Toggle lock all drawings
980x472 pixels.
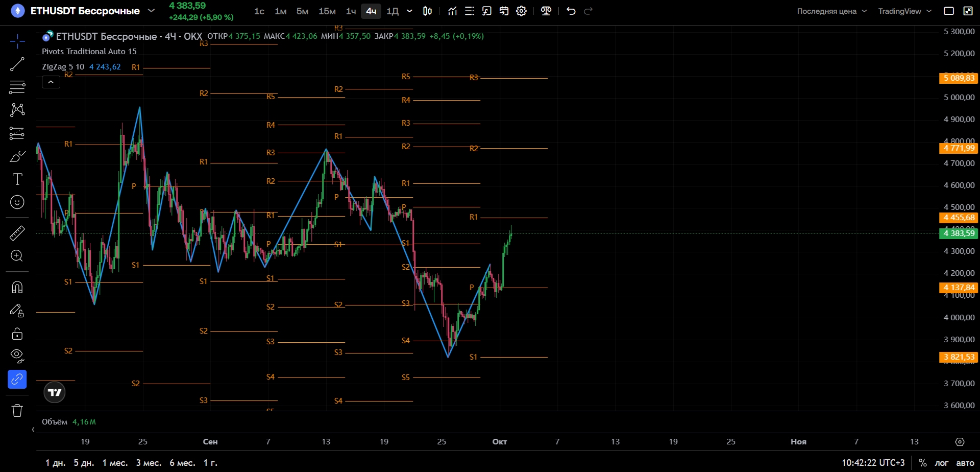point(17,334)
